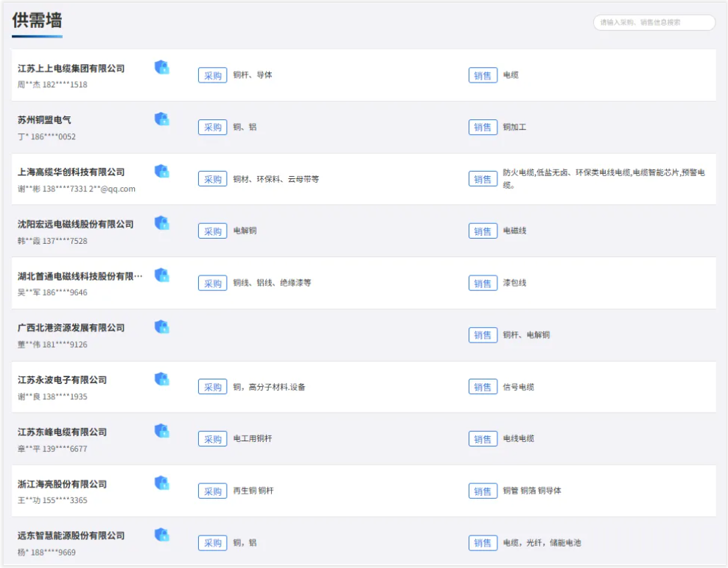Click 销售 tag in 苏州铜盟电气 row
This screenshot has height=568, width=728.
point(483,127)
